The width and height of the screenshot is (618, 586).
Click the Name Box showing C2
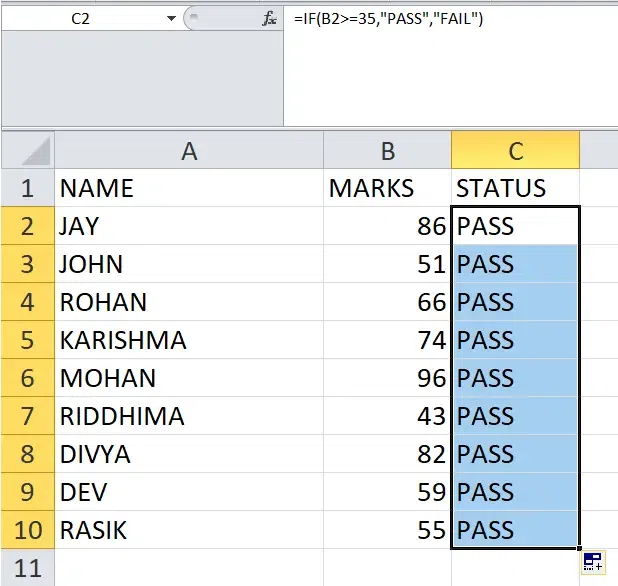(x=81, y=19)
